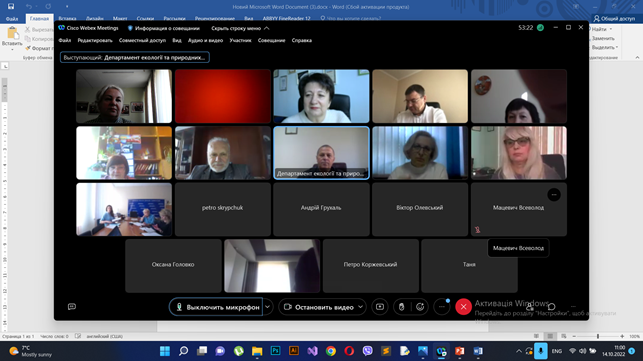Expand the microphone audio options arrow
The width and height of the screenshot is (643, 361).
pos(268,307)
